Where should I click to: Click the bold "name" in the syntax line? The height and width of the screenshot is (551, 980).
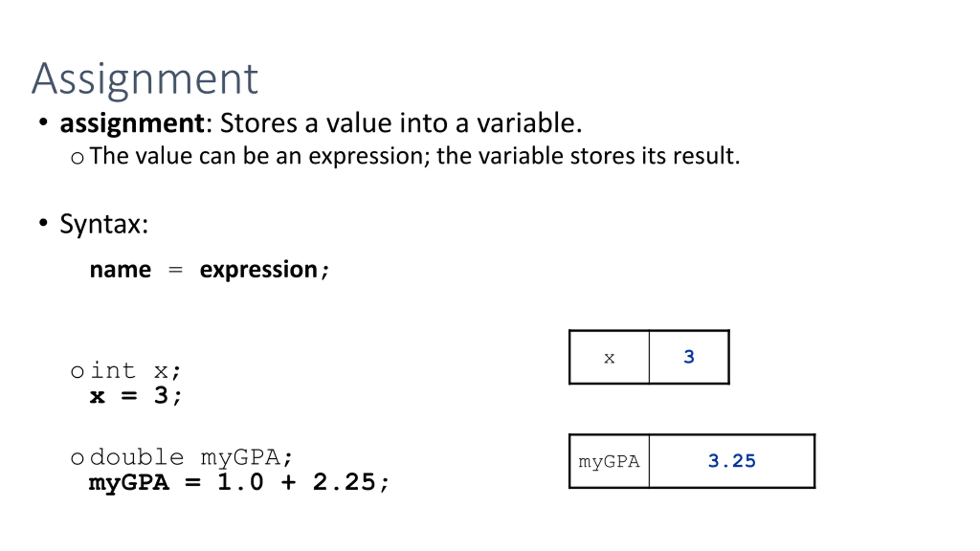pyautogui.click(x=120, y=270)
